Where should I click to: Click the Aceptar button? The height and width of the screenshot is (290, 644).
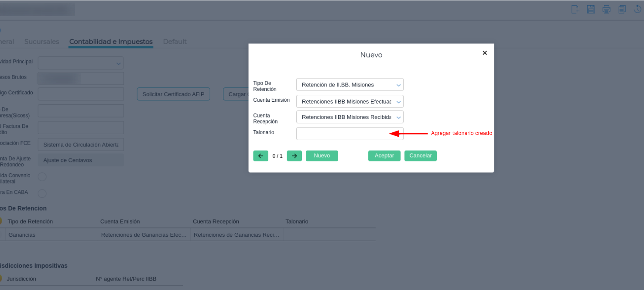[x=384, y=156]
